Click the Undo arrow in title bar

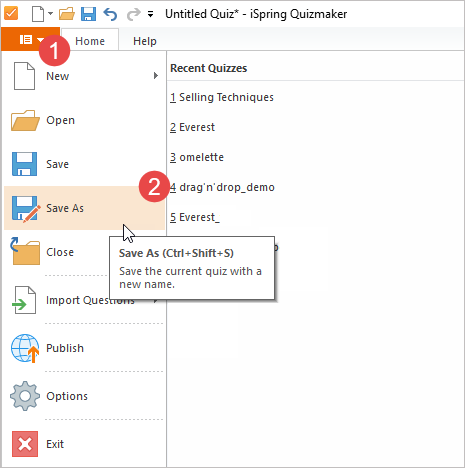click(x=110, y=14)
